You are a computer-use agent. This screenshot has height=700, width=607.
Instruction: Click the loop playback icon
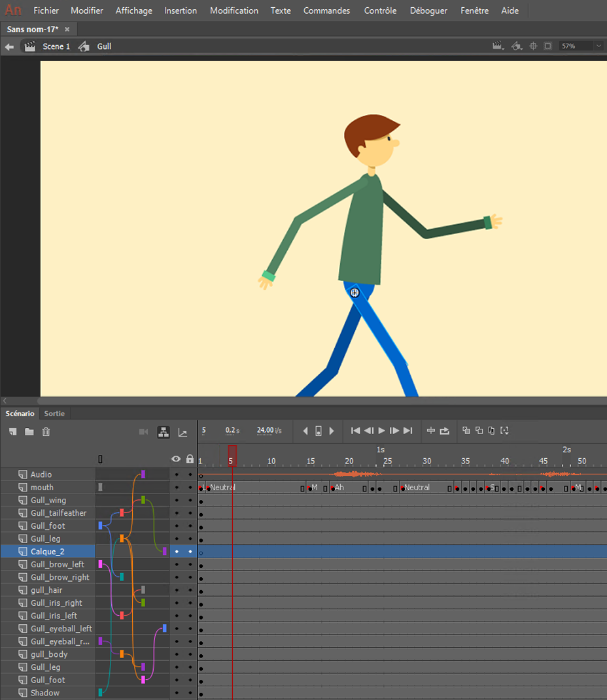click(x=445, y=431)
